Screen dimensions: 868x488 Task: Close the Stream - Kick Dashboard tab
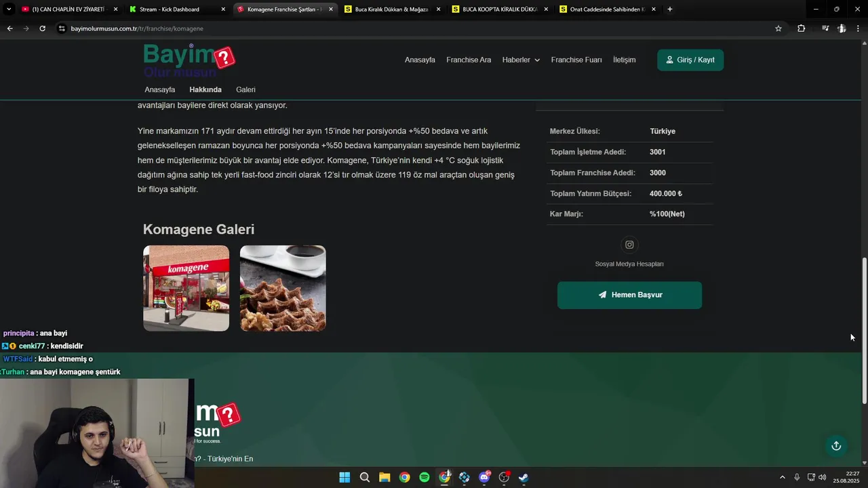click(224, 9)
